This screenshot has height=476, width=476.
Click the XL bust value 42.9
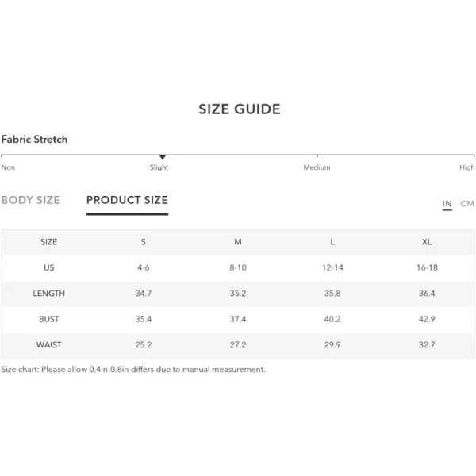point(427,319)
